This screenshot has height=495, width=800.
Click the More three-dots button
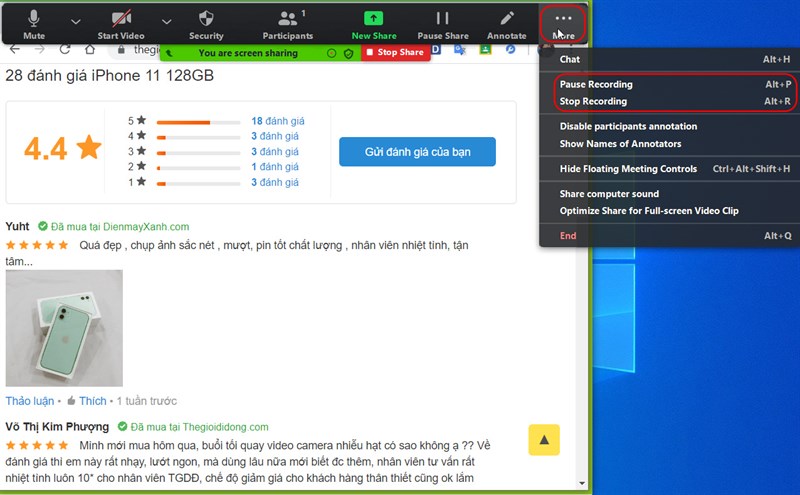[x=563, y=24]
